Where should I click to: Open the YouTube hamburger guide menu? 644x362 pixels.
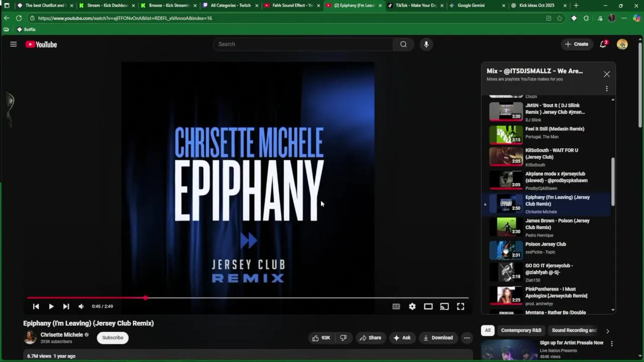pos(14,44)
